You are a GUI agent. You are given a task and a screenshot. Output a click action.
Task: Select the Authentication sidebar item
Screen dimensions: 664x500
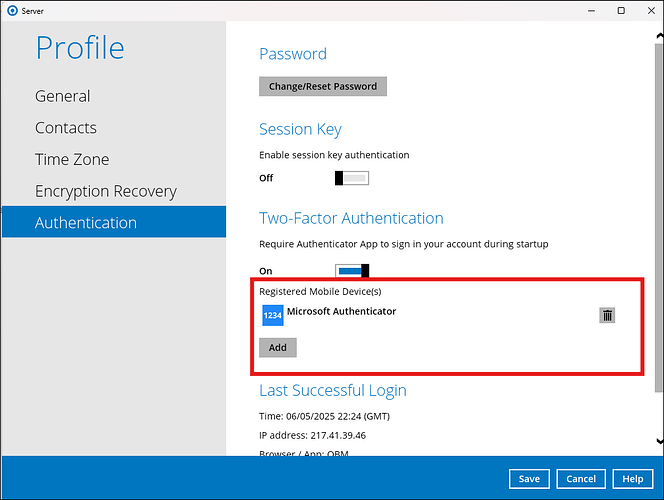pyautogui.click(x=85, y=223)
